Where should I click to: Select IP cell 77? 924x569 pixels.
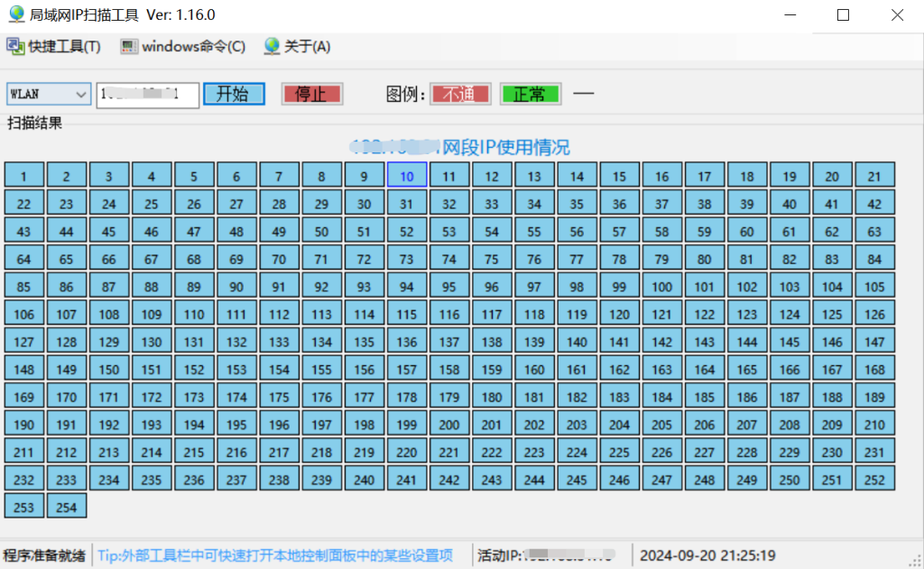tap(577, 259)
